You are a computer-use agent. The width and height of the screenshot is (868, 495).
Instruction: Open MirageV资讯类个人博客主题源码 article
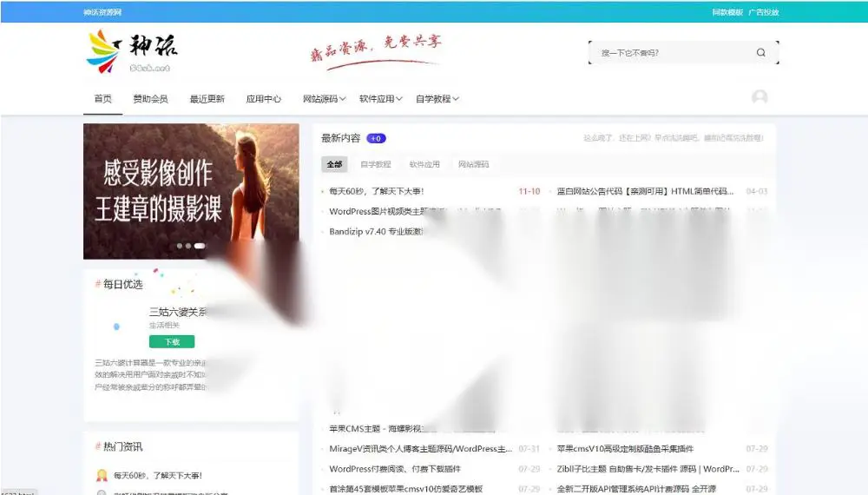click(x=421, y=448)
